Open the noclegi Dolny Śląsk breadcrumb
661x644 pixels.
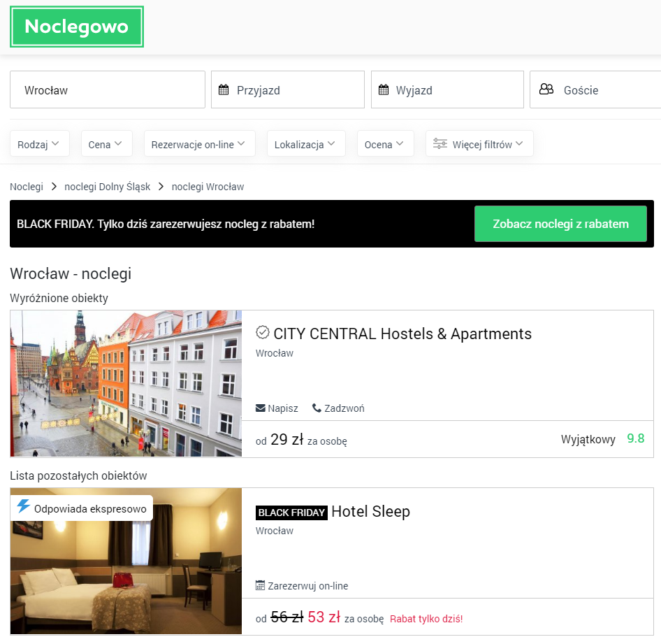[107, 187]
